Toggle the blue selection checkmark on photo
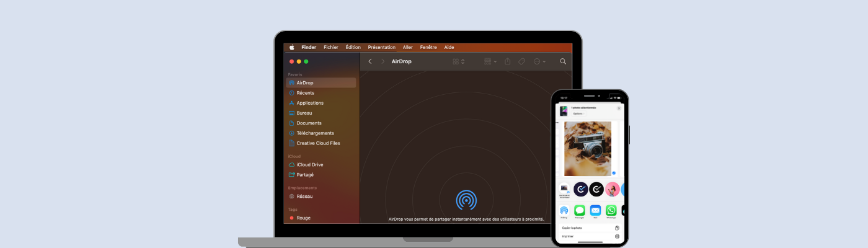Viewport: 868px width, 248px height. tap(614, 173)
